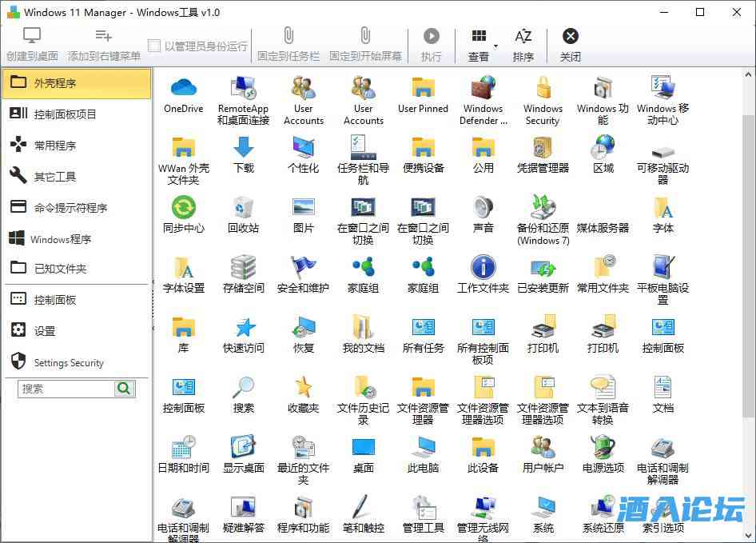Click the green search magnifier button

click(x=125, y=389)
